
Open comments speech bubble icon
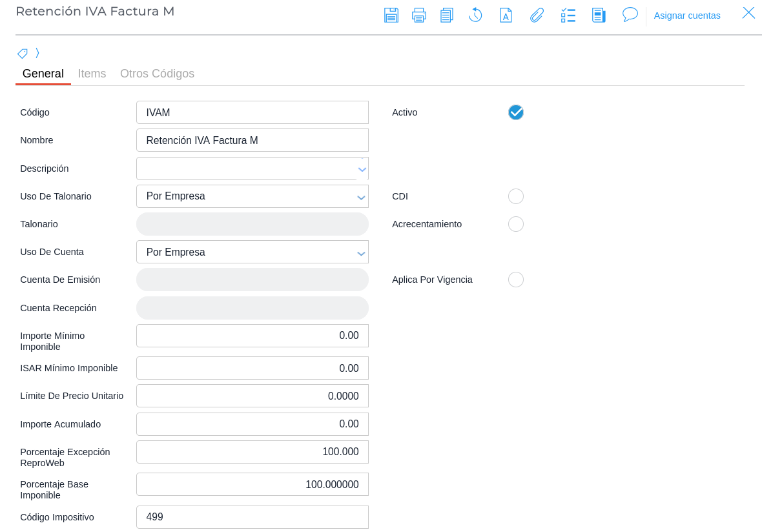(630, 15)
